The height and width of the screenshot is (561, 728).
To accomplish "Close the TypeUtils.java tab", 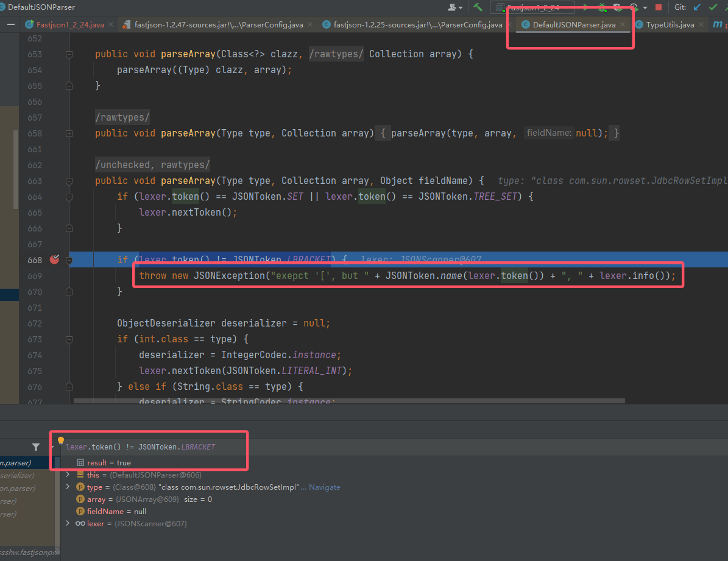I will (x=701, y=24).
